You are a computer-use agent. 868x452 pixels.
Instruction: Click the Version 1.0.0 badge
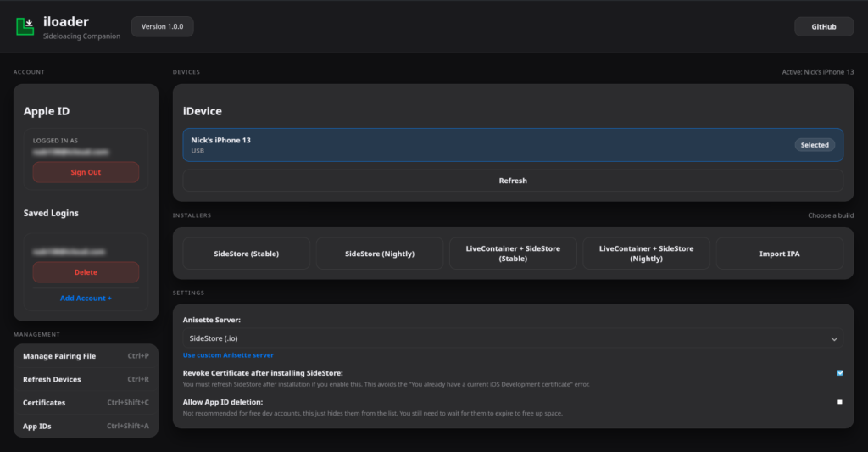pos(162,26)
